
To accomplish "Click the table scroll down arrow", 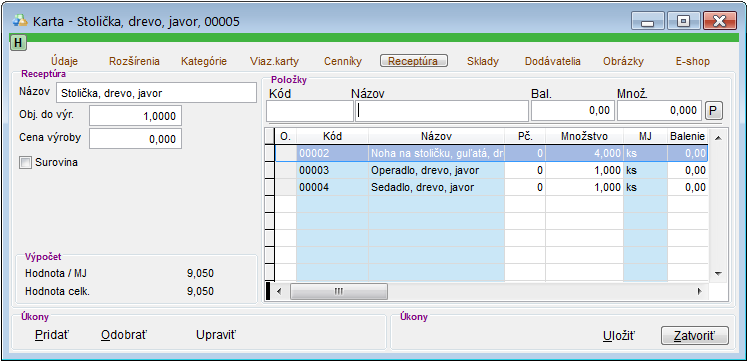I will pyautogui.click(x=718, y=274).
